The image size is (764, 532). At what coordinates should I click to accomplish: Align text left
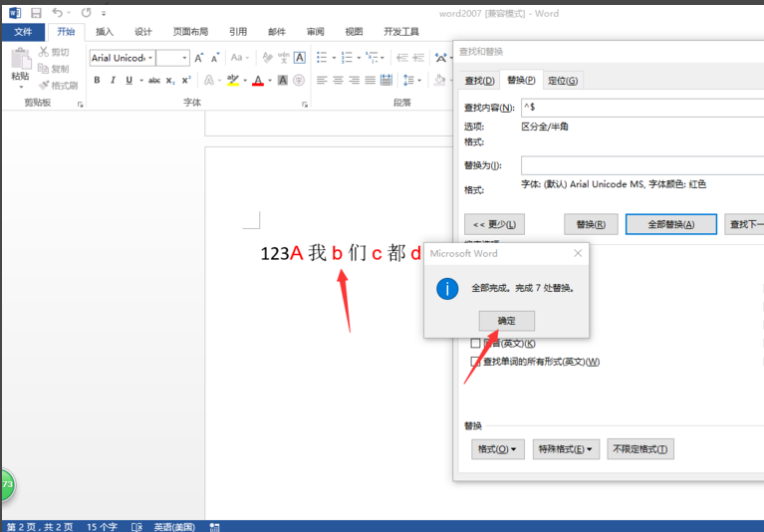(x=322, y=80)
